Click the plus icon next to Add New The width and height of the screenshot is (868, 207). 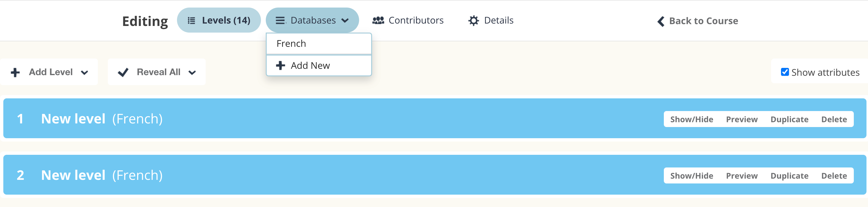tap(280, 65)
